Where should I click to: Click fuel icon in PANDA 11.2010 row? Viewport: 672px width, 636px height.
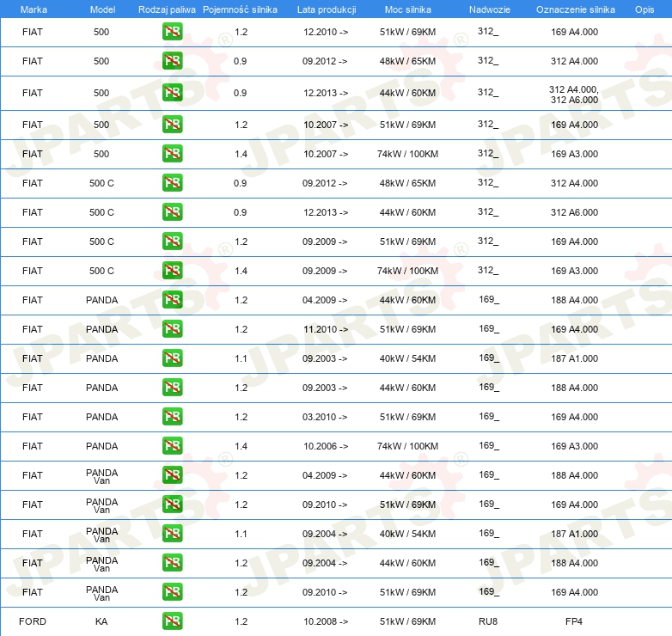[x=172, y=328]
